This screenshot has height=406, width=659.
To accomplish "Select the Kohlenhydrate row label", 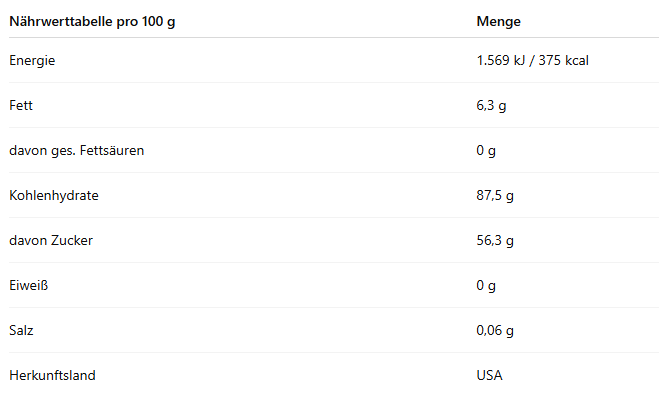I will (54, 196).
